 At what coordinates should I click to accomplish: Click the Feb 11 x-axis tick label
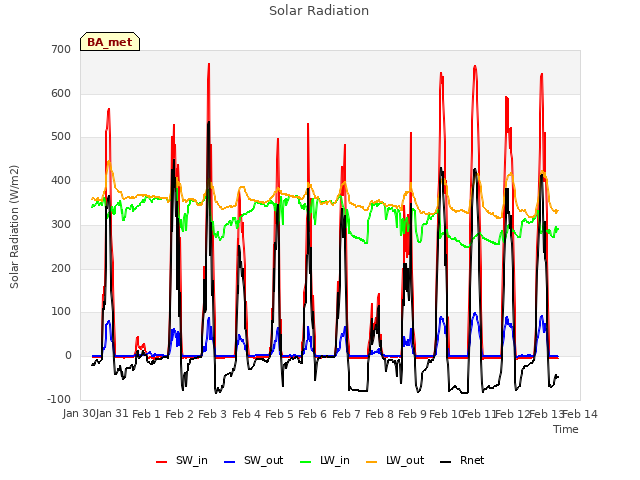point(479,414)
